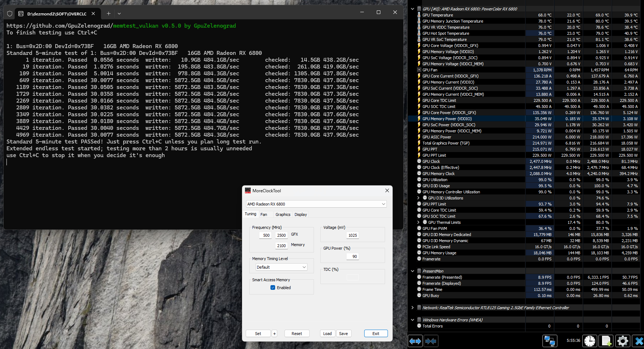
Task: Click the 5:55:36 elapsed time readout
Action: (573, 340)
